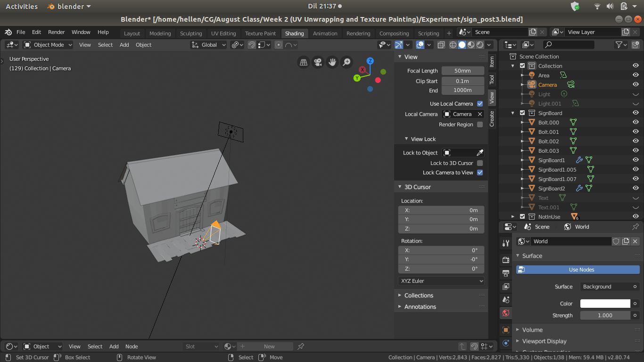644x362 pixels.
Task: Open the outliner filter funnel icon
Action: coord(619,45)
